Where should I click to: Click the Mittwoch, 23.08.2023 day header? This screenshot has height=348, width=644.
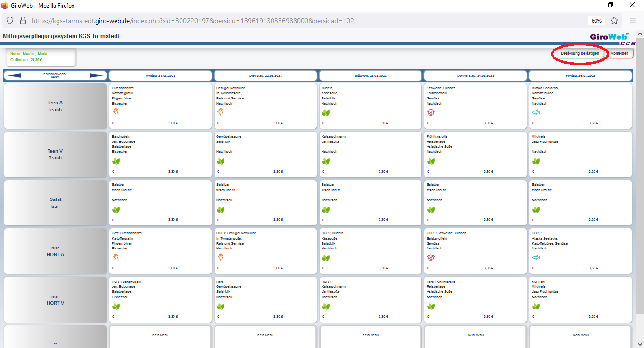[x=371, y=75]
